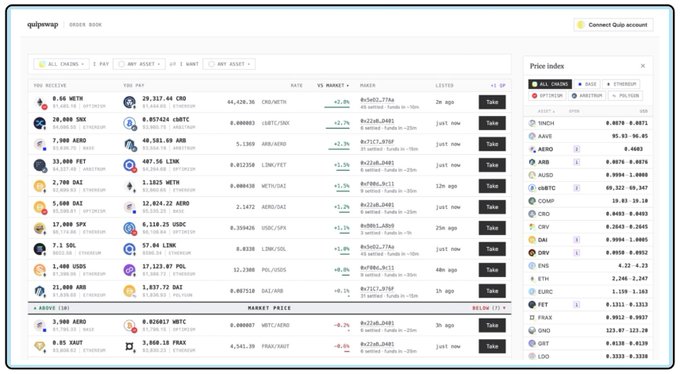
Task: Close the Price index panel
Action: point(643,66)
